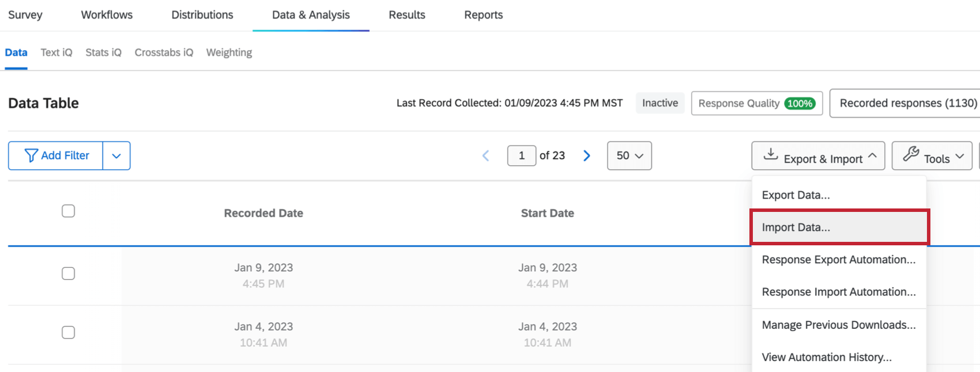Switch to the Text iQ tab
Viewport: 980px width, 372px height.
[x=56, y=52]
